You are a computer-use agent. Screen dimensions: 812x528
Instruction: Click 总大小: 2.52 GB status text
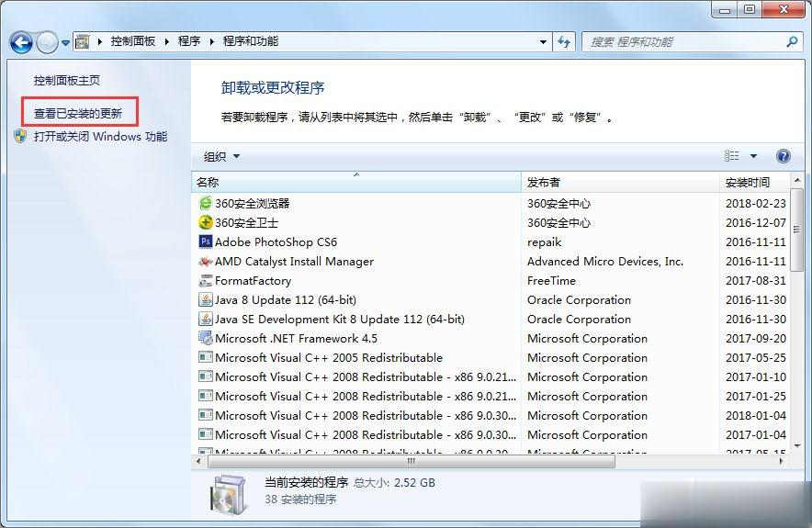(394, 483)
